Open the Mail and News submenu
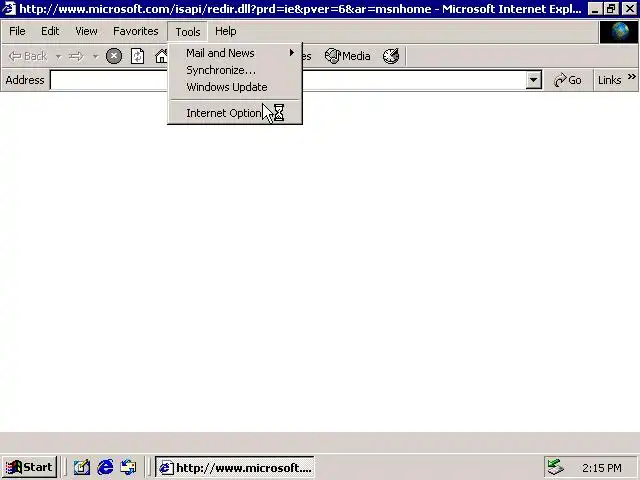This screenshot has height=480, width=640. pos(235,53)
